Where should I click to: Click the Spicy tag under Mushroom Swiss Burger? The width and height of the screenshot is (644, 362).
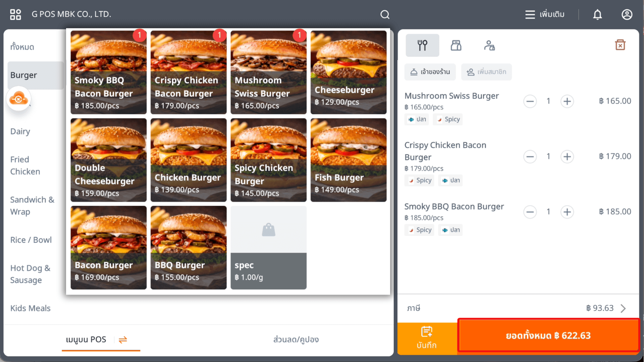pos(448,119)
